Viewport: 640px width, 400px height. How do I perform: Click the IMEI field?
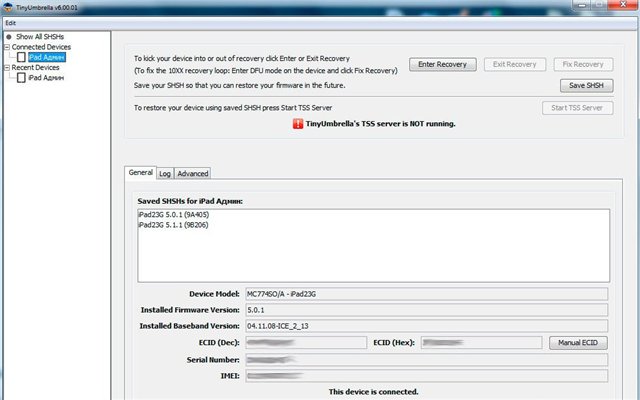point(427,376)
